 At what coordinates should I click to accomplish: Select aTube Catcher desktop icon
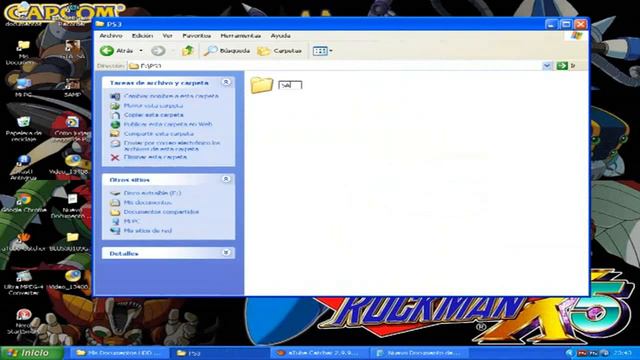tap(23, 237)
